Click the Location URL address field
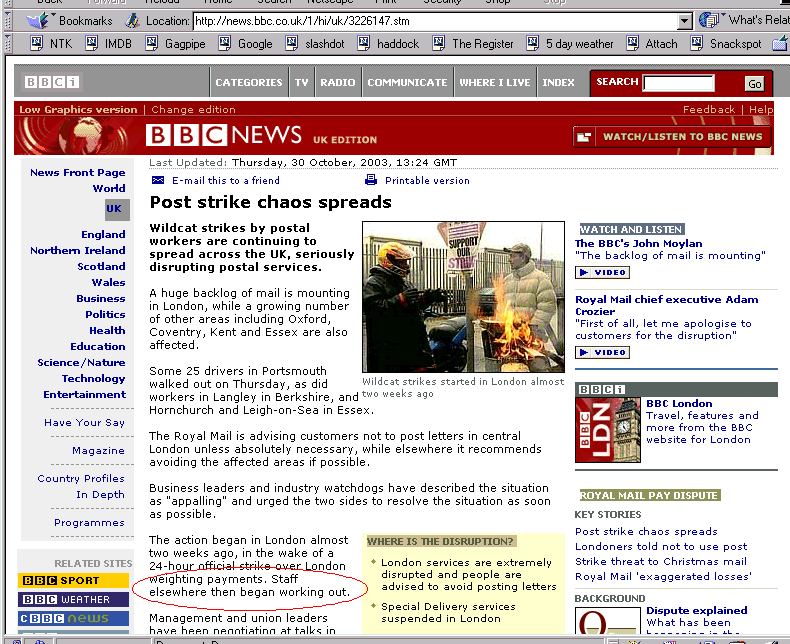Image resolution: width=790 pixels, height=644 pixels. (x=435, y=21)
